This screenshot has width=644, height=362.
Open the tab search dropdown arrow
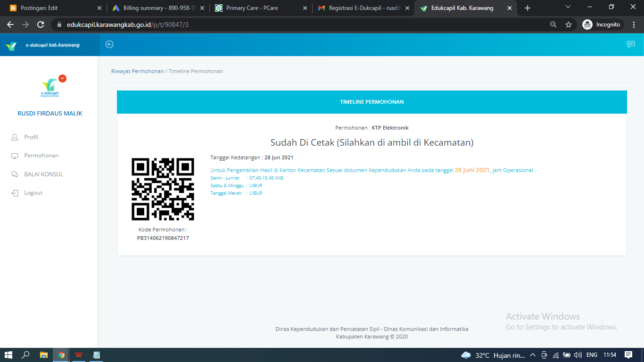[568, 7]
